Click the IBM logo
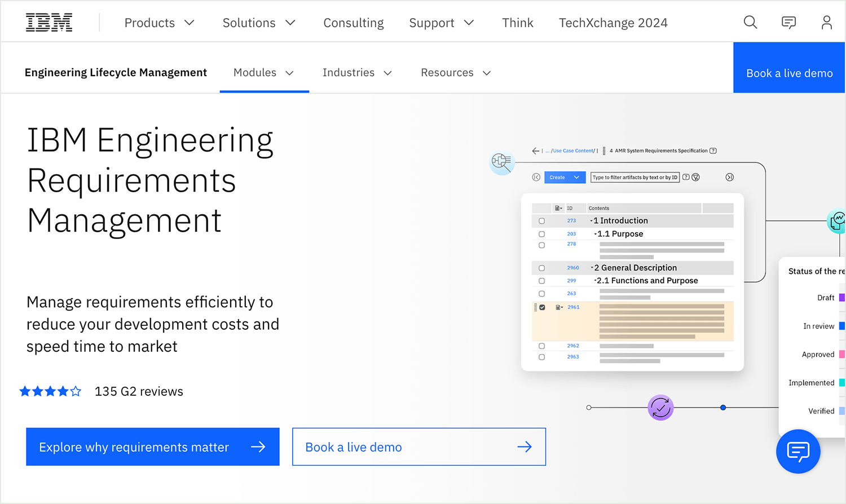 click(x=49, y=23)
